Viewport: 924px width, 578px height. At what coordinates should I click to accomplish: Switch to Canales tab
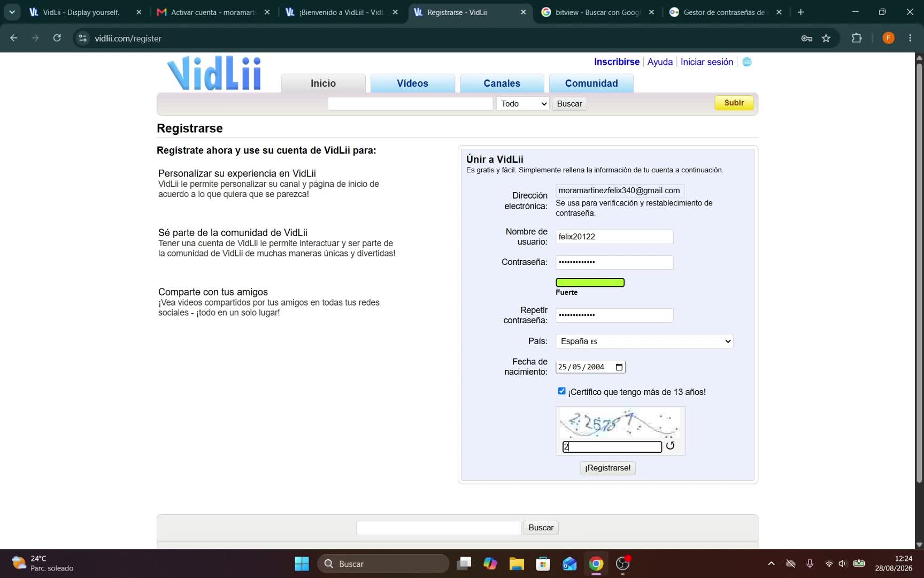point(502,83)
